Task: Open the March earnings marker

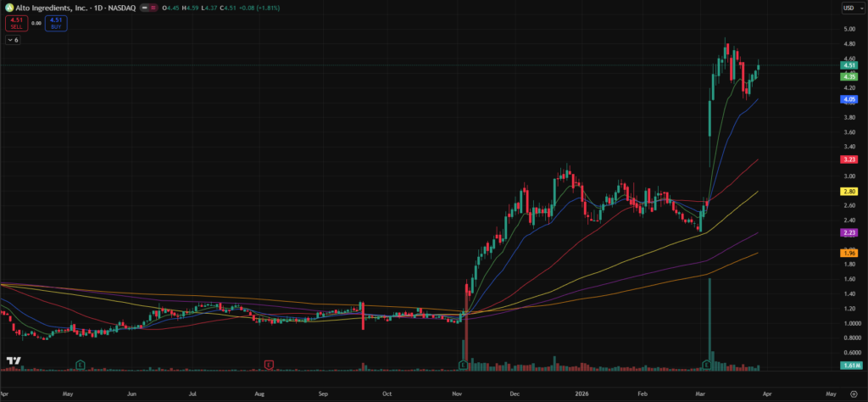Action: click(706, 365)
